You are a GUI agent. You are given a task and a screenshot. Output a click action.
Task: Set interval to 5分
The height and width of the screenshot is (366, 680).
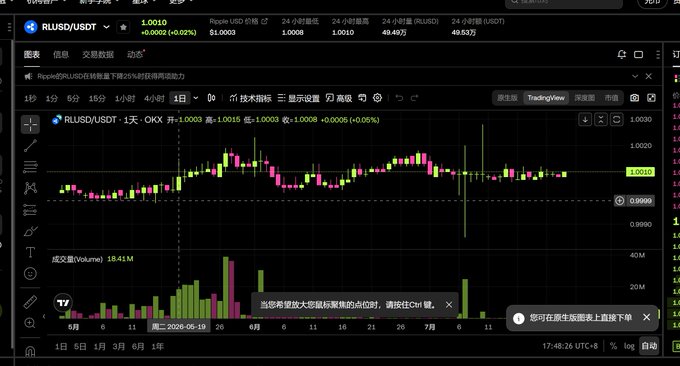coord(73,98)
